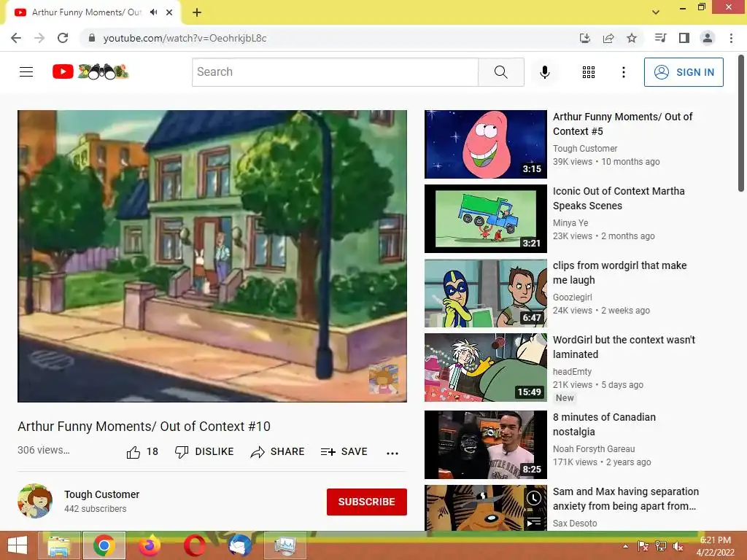Open the YouTube hamburger guide menu

click(26, 72)
